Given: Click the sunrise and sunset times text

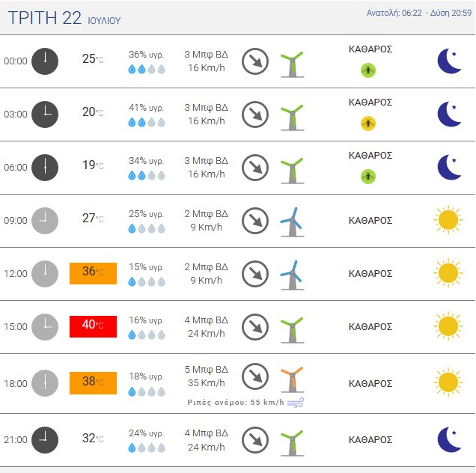Looking at the screenshot, I should click(419, 13).
